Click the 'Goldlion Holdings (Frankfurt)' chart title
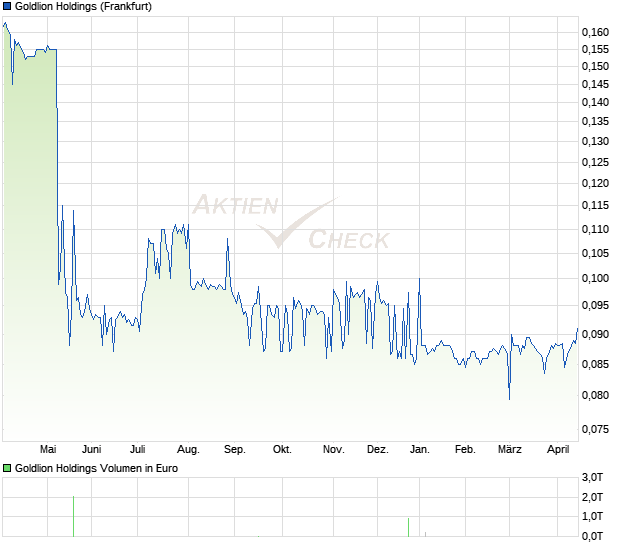The image size is (620, 546). [83, 6]
